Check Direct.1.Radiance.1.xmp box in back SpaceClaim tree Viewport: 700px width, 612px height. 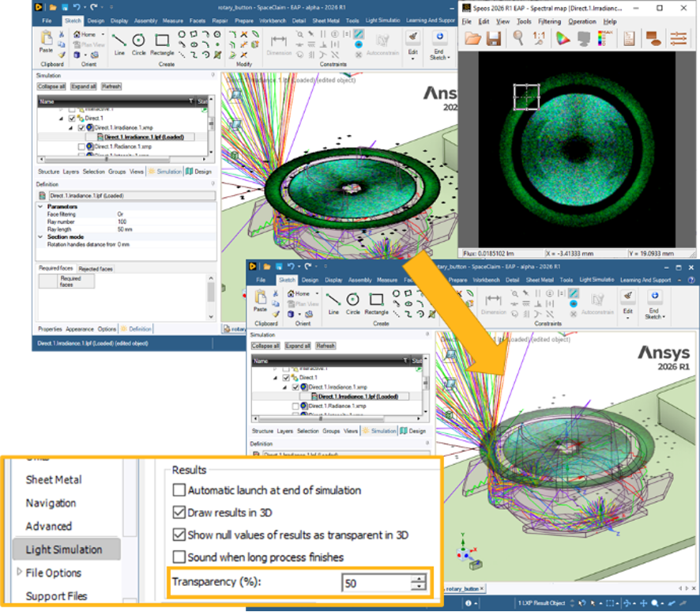click(81, 146)
